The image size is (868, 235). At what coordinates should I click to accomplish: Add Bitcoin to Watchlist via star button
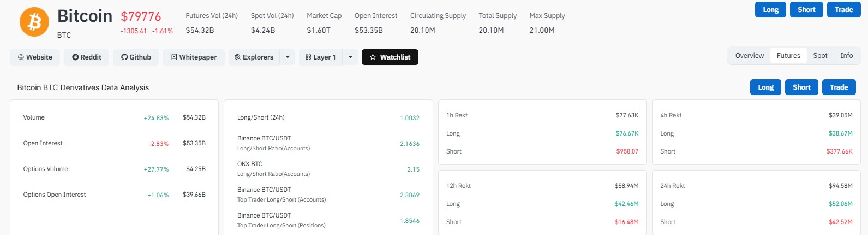390,57
